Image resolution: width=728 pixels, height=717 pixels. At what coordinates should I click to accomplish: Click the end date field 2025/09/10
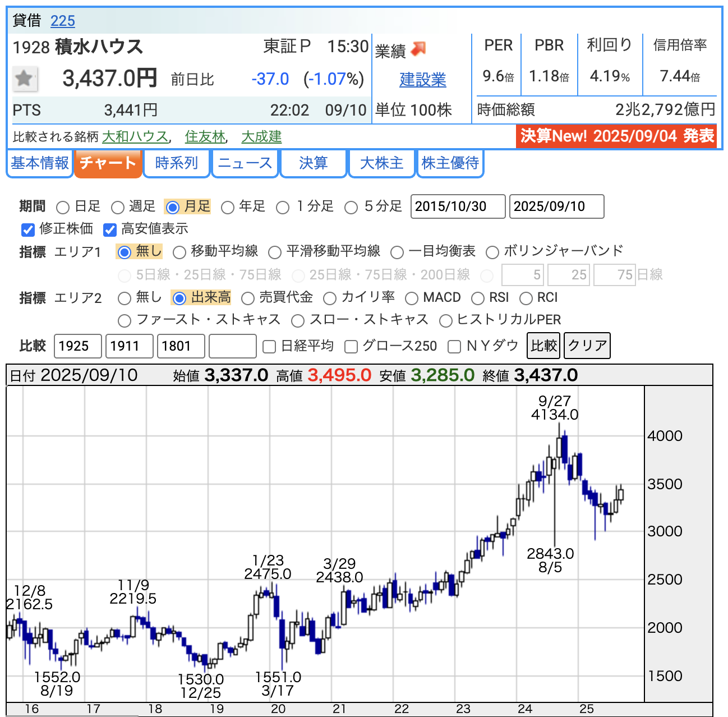(x=557, y=206)
